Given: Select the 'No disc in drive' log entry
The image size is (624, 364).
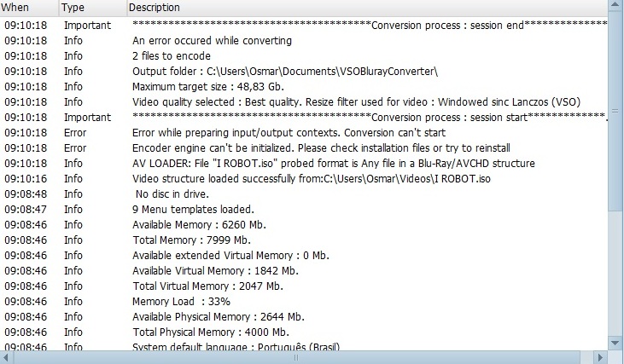Looking at the screenshot, I should [304, 194].
